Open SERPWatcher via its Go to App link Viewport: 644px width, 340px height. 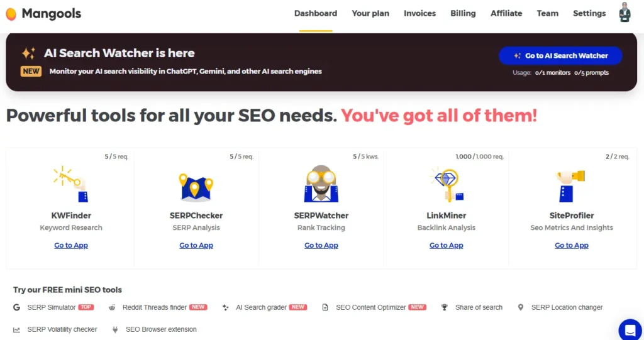321,245
